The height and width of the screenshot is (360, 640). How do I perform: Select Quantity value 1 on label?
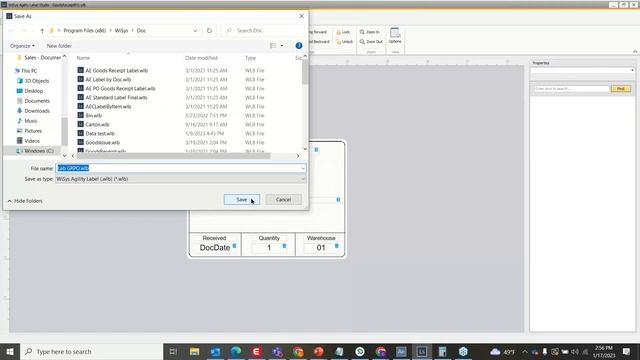click(x=269, y=248)
